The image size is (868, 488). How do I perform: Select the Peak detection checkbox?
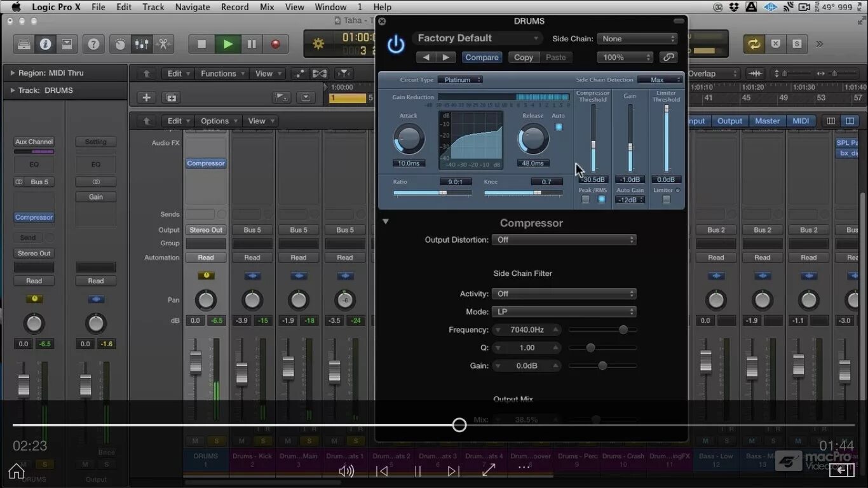click(585, 200)
